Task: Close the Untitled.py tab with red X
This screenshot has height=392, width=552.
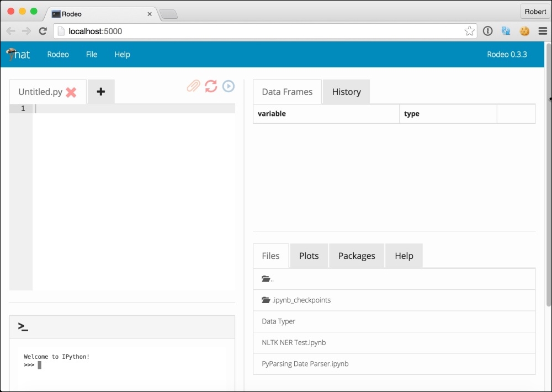Action: 71,92
